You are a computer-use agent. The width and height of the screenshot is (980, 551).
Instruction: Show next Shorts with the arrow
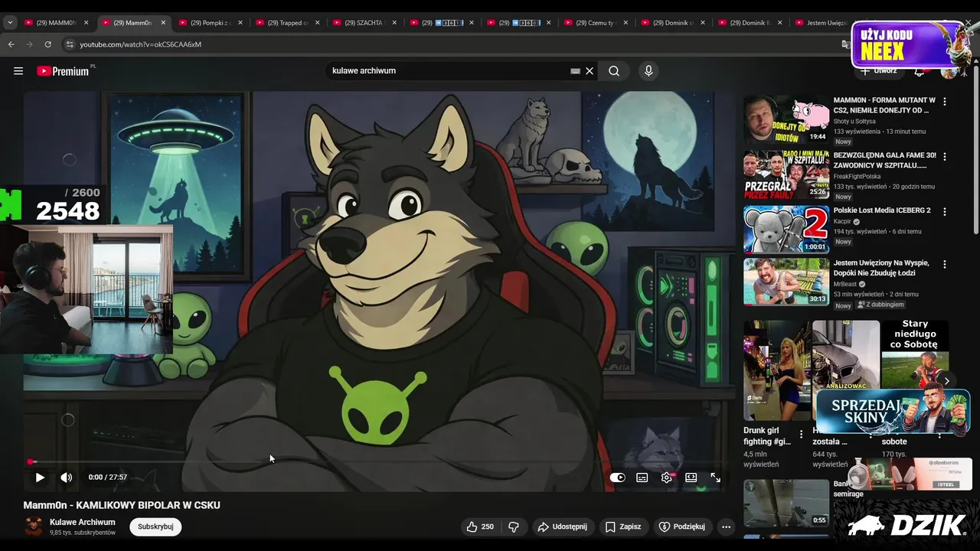[x=946, y=380]
